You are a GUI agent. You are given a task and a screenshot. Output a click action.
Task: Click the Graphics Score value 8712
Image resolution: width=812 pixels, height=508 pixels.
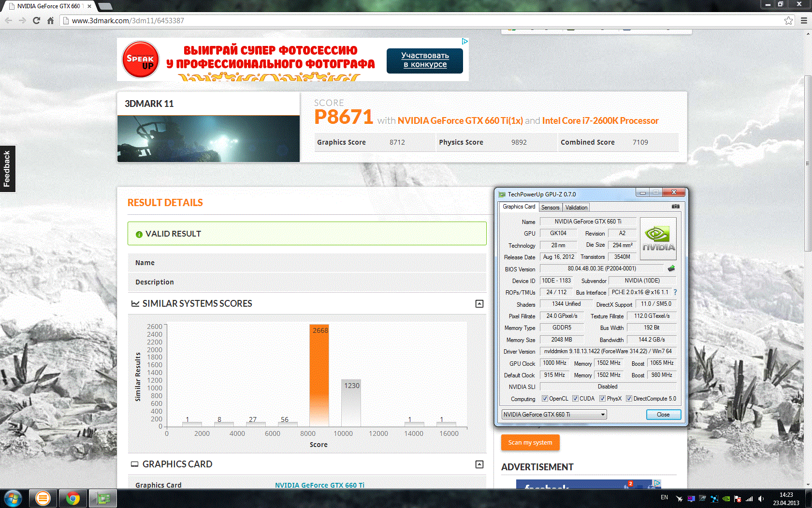[x=397, y=142]
